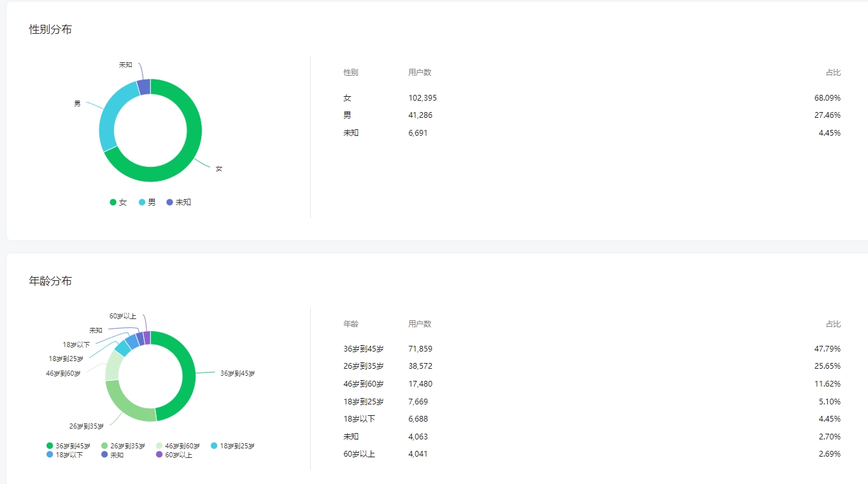Select the 18岁到25岁 table row label
The image size is (868, 484).
click(364, 402)
